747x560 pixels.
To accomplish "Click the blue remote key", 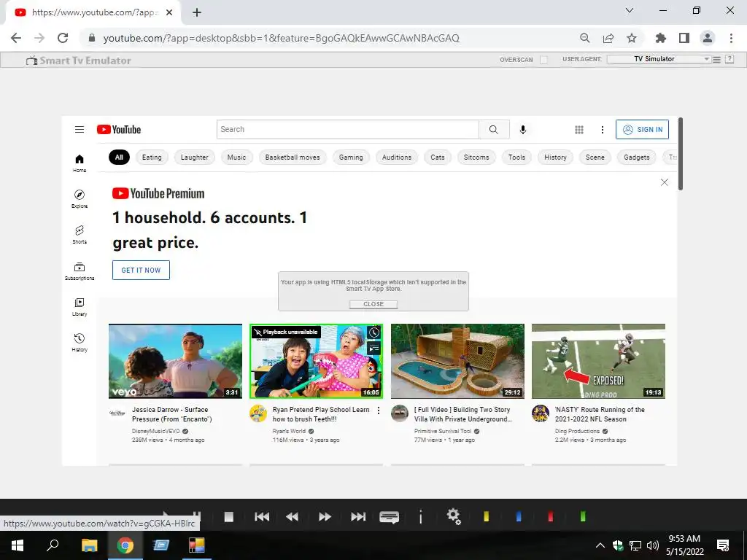I will 519,516.
